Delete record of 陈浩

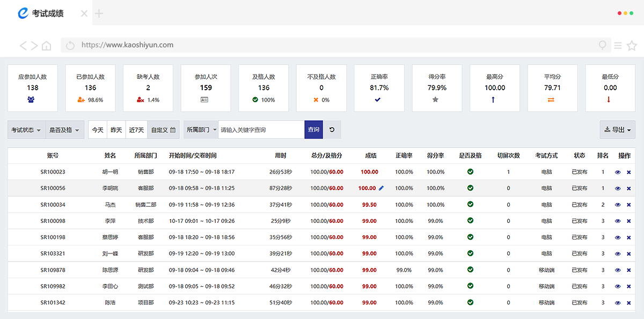click(629, 303)
